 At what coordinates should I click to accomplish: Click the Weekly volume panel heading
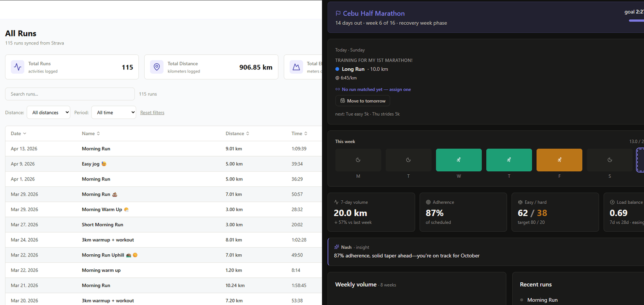tap(356, 284)
